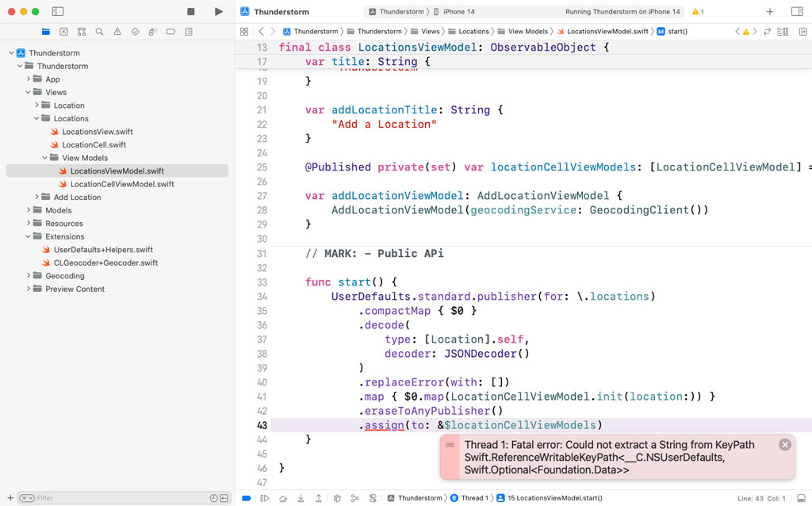Collapse the View Models folder

pyautogui.click(x=44, y=158)
